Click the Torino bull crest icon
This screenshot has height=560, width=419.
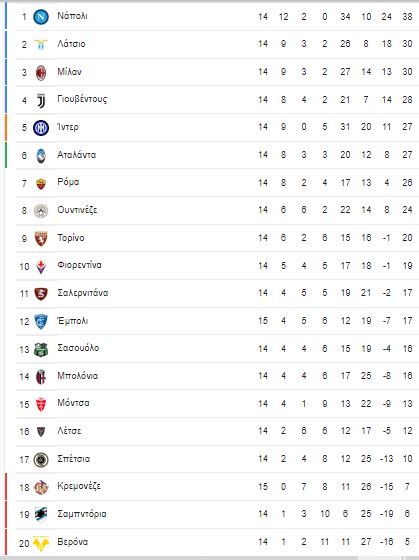coord(41,239)
